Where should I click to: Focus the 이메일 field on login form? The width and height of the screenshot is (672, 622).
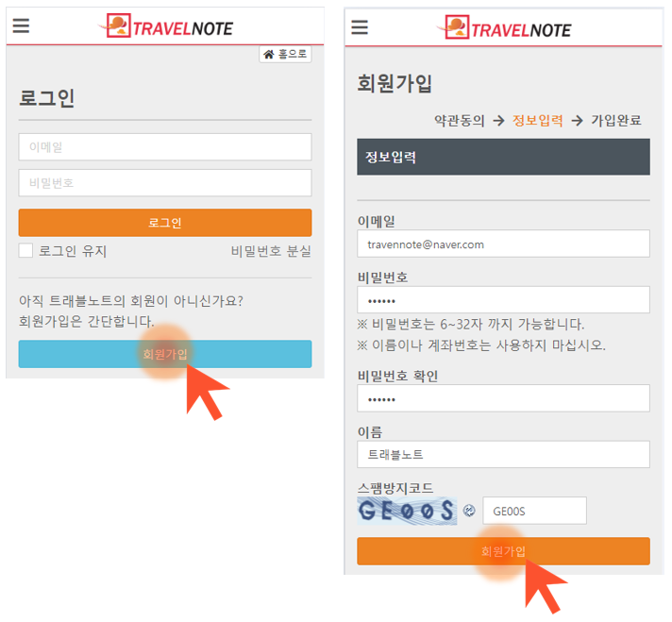click(x=165, y=147)
